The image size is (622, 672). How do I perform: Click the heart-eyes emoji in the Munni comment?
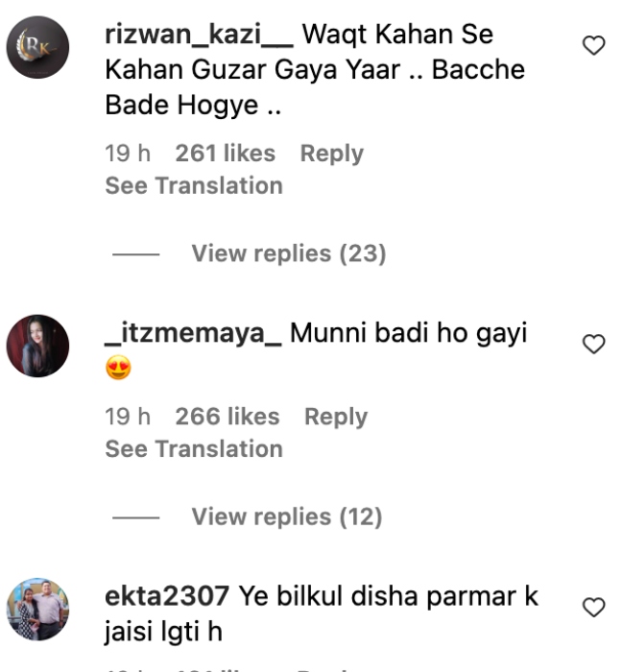(x=118, y=368)
